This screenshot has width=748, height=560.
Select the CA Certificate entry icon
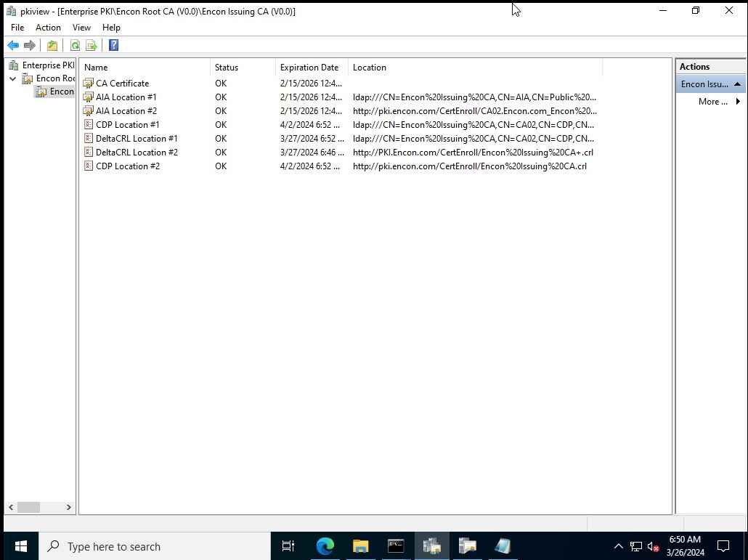point(89,83)
